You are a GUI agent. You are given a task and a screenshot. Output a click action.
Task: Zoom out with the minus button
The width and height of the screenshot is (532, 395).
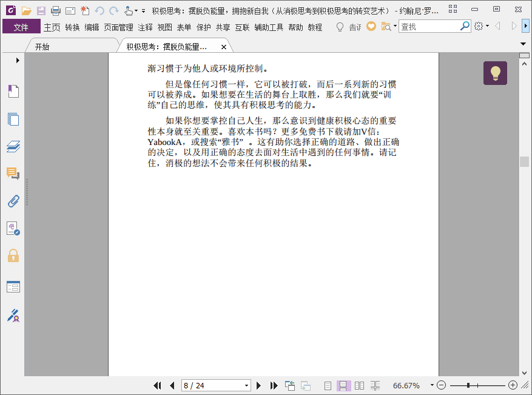coord(441,385)
